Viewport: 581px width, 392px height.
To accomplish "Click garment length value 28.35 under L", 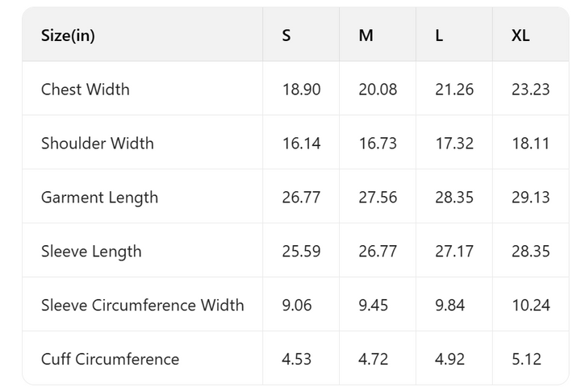I will 454,198.
